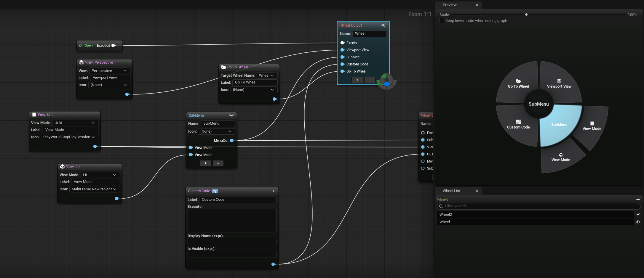Click the cube icon on View: Perspective node
Screen dimensions: 644x278
81,62
